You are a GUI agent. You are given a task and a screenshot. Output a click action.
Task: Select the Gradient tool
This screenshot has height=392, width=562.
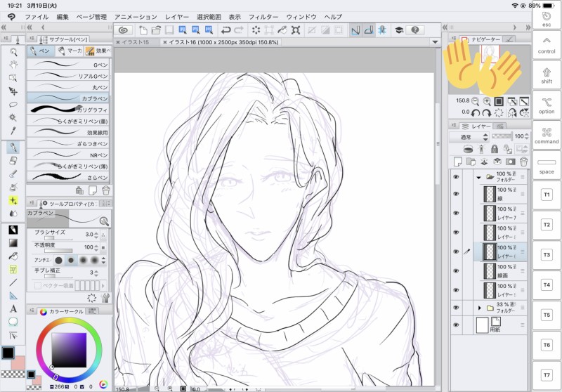[x=13, y=243]
